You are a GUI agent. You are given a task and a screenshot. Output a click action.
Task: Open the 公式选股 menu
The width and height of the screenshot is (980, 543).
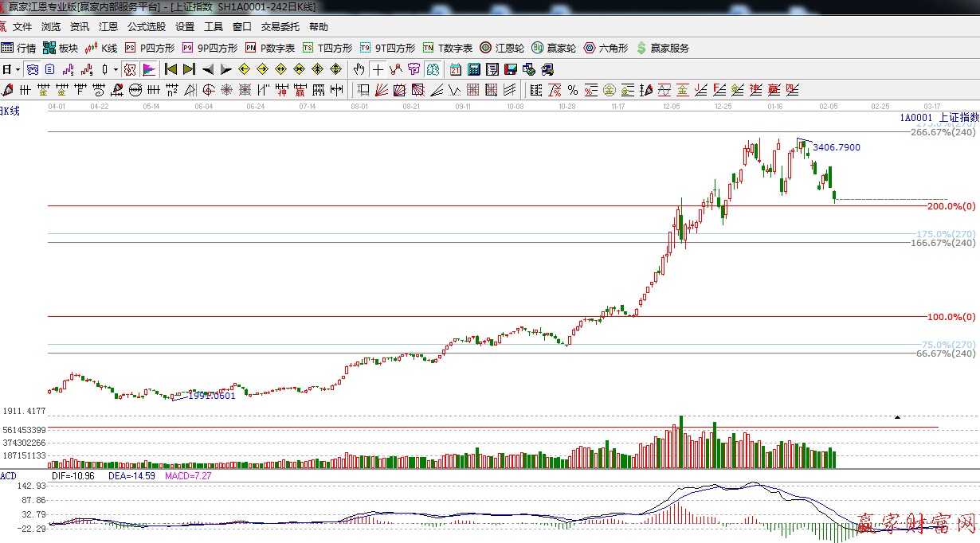pyautogui.click(x=147, y=26)
